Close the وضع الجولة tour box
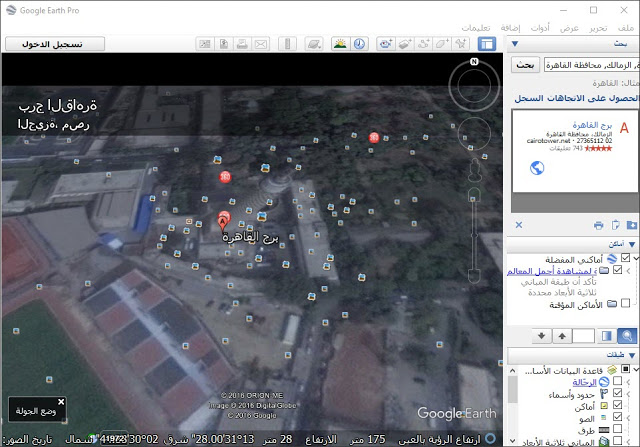 point(61,402)
